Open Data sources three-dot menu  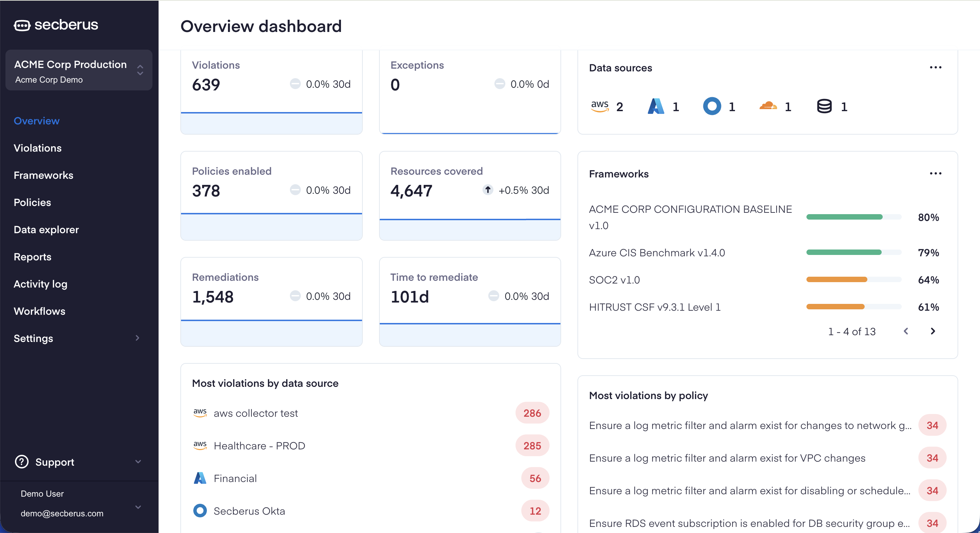(x=935, y=68)
